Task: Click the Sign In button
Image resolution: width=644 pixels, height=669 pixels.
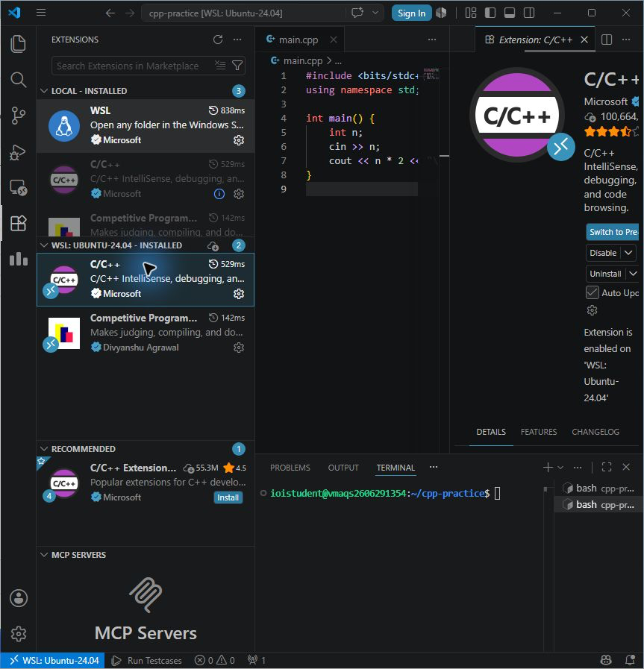Action: click(411, 13)
